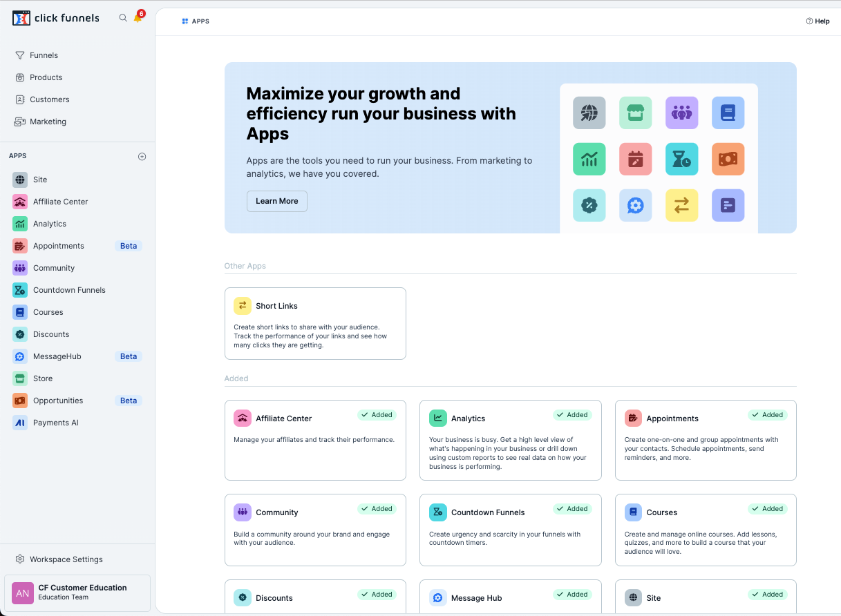Open the Store icon in sidebar
This screenshot has height=616, width=841.
pyautogui.click(x=19, y=378)
